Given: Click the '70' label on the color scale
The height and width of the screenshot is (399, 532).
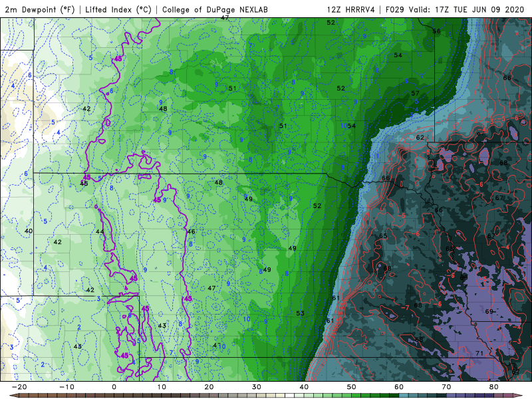Looking at the screenshot, I should point(446,387).
